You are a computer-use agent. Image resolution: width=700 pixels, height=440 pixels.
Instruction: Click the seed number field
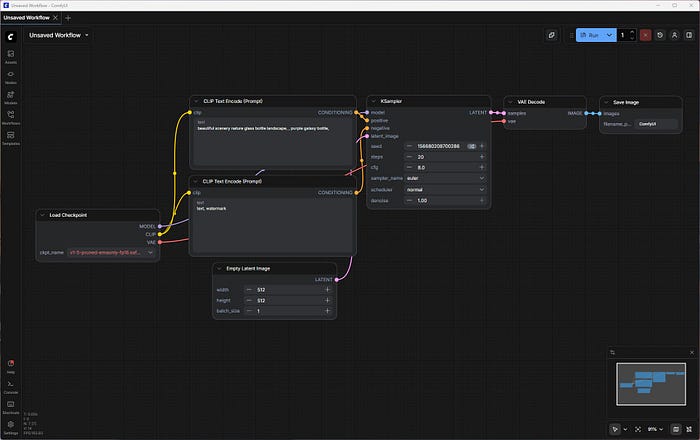[x=440, y=146]
